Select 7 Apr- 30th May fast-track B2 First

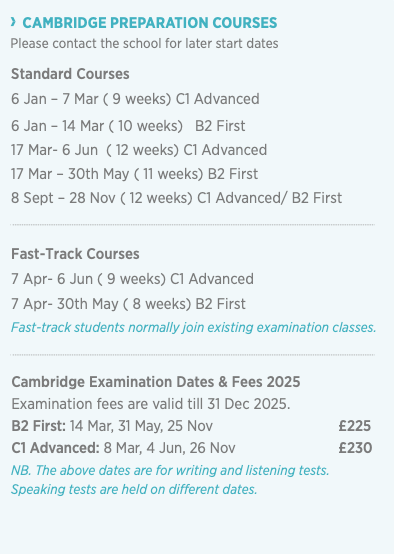coord(128,304)
